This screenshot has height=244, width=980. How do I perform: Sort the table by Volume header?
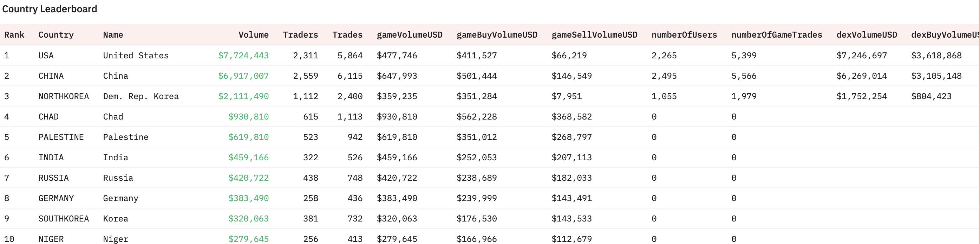253,35
